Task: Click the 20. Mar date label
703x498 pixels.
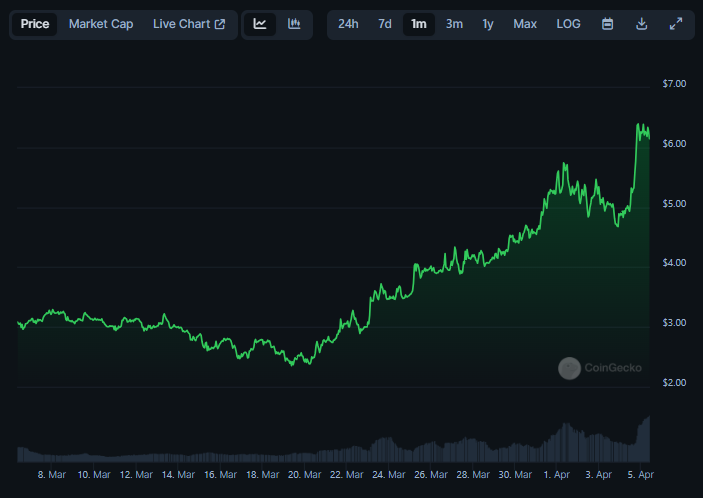Action: point(304,475)
